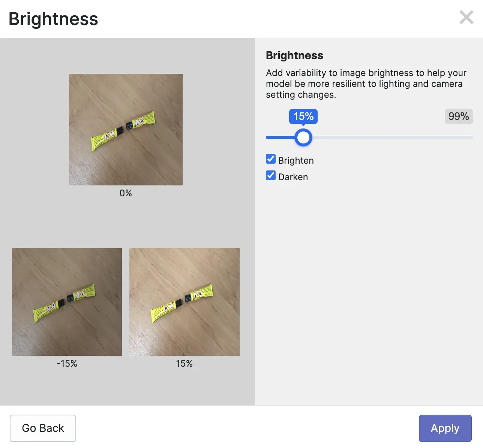Select the original 0% preview image
This screenshot has height=448, width=483.
pos(126,130)
